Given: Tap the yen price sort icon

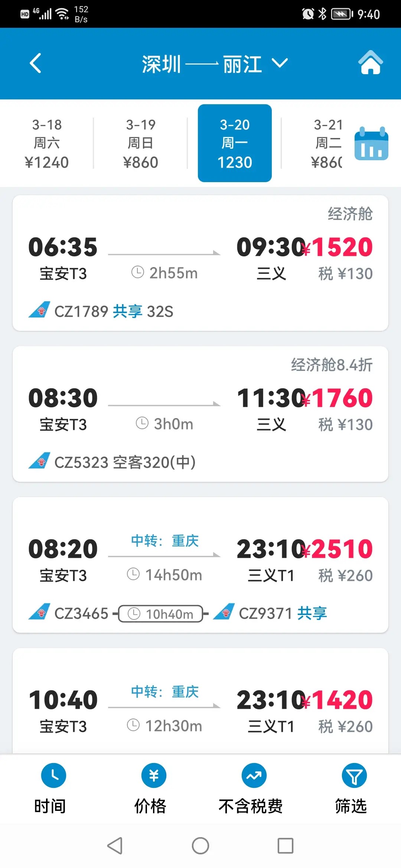Looking at the screenshot, I should [x=154, y=775].
